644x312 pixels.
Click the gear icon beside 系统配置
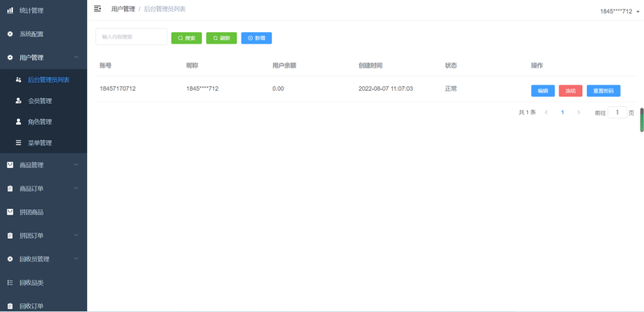click(x=10, y=34)
